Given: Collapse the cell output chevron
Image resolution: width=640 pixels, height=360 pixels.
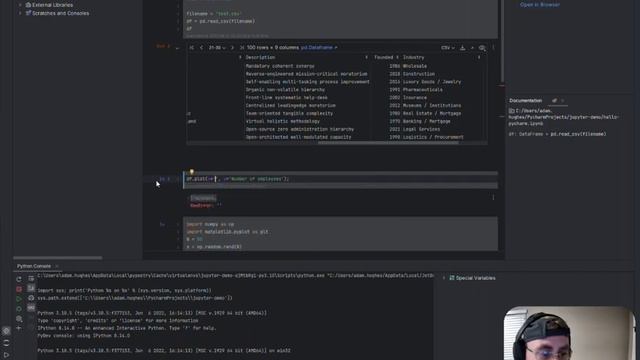Looking at the screenshot, I should 177,48.
